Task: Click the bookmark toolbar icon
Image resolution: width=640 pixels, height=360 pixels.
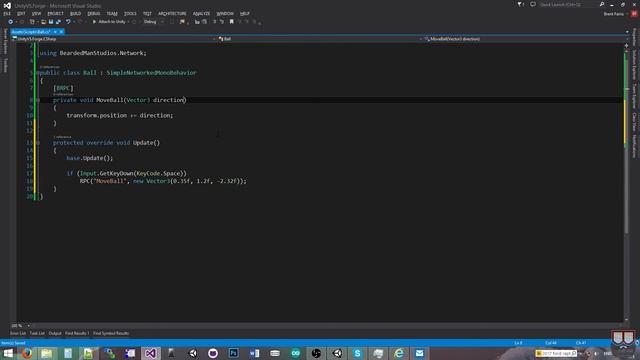Action: click(231, 22)
